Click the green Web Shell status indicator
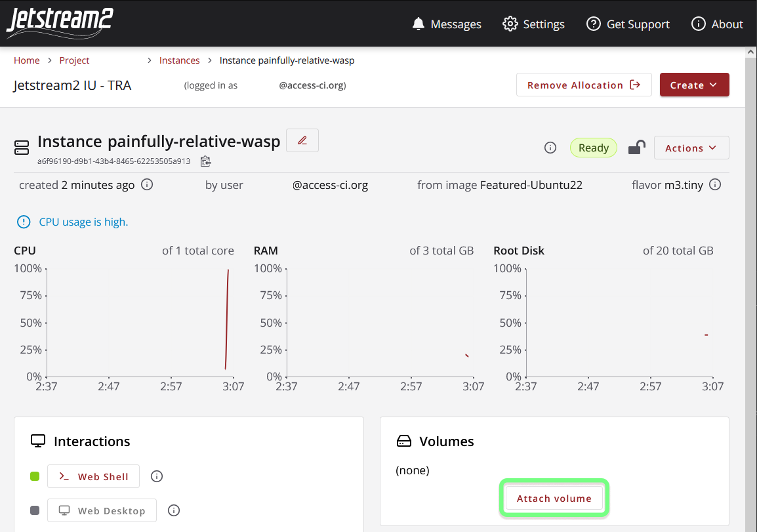The width and height of the screenshot is (757, 532). [x=35, y=476]
